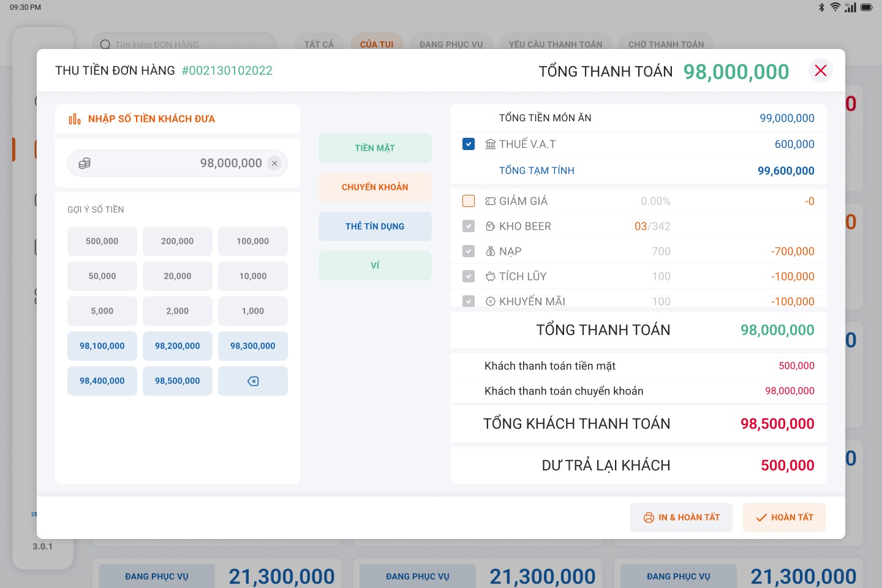Switch to YÊU CẦU THANH TOÁN tab
The height and width of the screenshot is (588, 882).
click(556, 43)
